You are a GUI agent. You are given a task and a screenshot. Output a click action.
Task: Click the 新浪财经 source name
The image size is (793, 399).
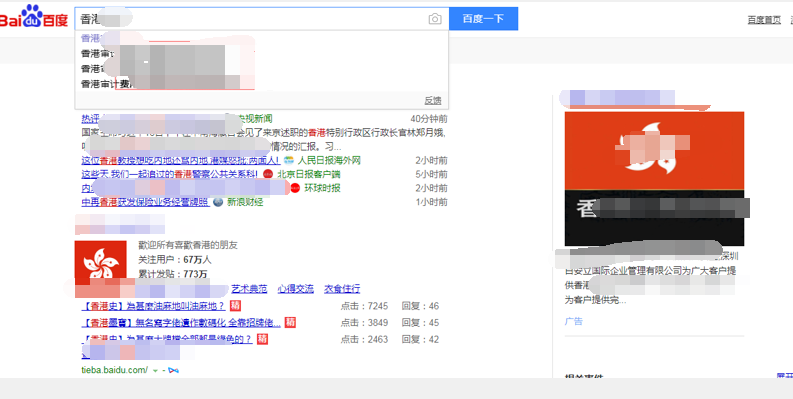click(245, 202)
